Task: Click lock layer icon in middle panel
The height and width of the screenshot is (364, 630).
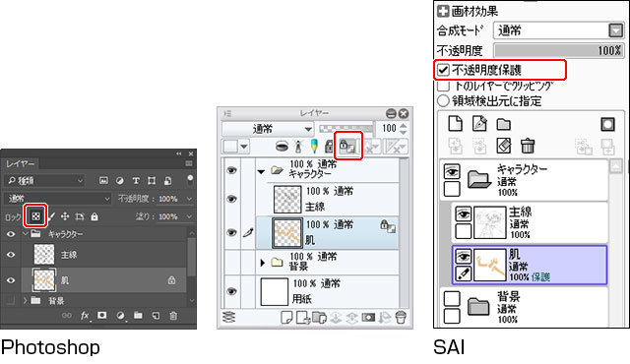Action: click(x=329, y=147)
